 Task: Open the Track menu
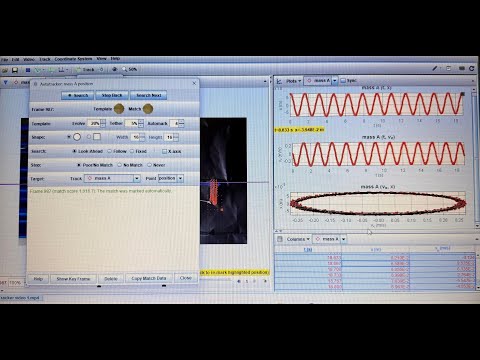(x=45, y=59)
